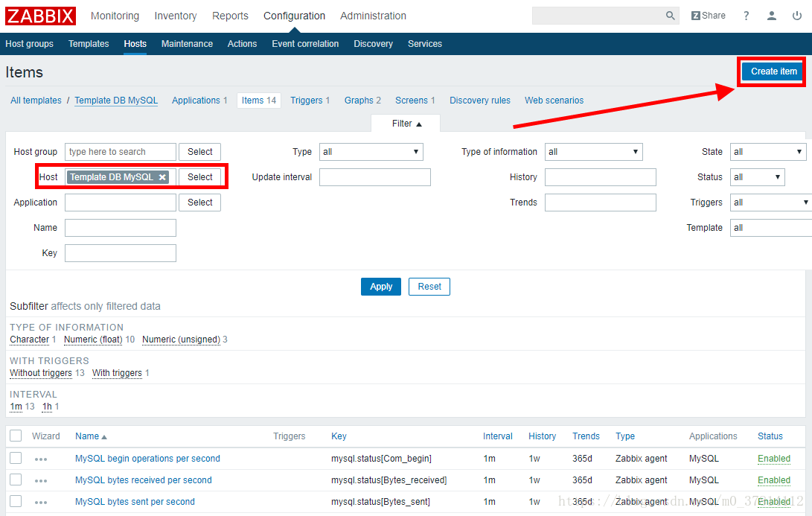
Task: Check MySQL bytes received per second row
Action: (x=16, y=480)
